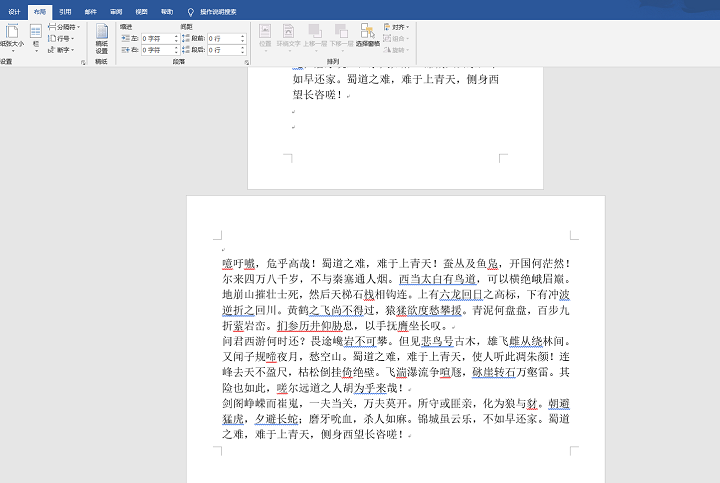Open paragraph settings dialog launcher
Image resolution: width=720 pixels, height=483 pixels.
click(x=247, y=62)
